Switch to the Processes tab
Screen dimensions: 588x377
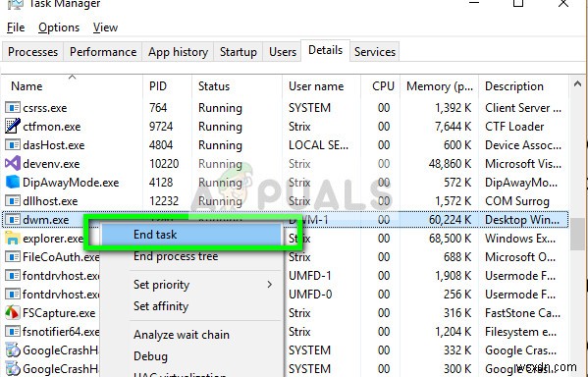click(x=32, y=52)
